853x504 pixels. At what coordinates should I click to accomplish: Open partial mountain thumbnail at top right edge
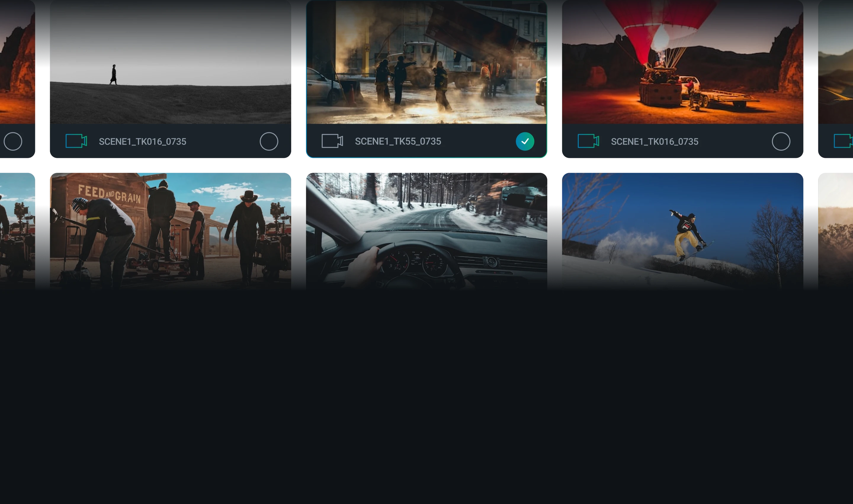836,62
